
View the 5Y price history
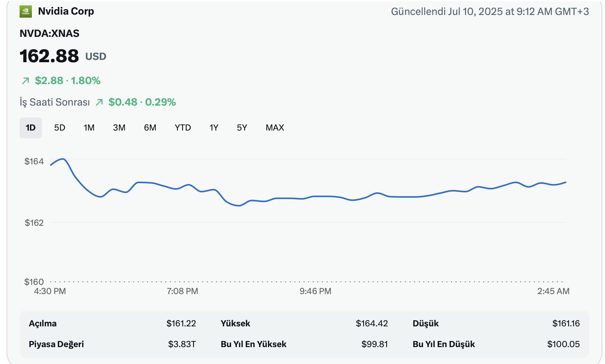[x=242, y=128]
